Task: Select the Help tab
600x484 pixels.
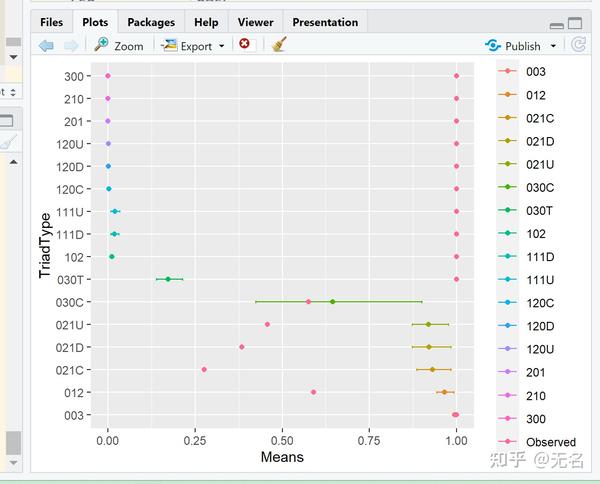Action: pyautogui.click(x=206, y=22)
